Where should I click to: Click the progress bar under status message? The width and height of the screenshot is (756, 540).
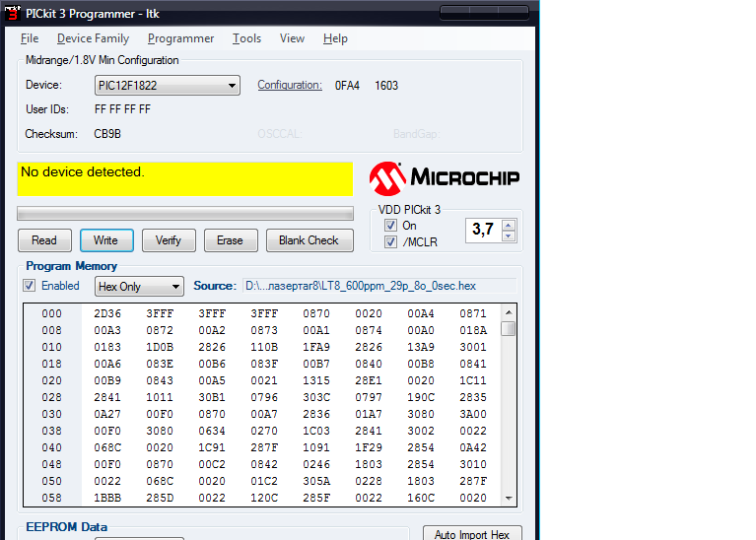(x=185, y=213)
